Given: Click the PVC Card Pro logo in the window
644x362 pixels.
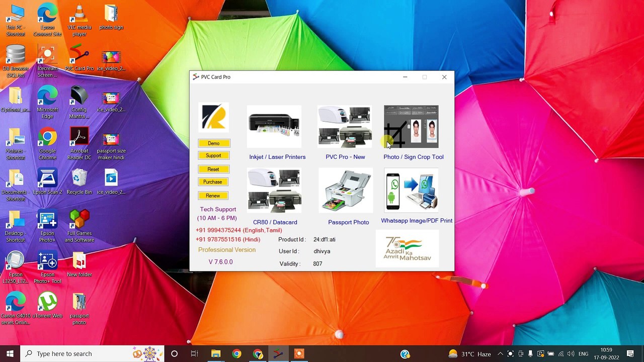Looking at the screenshot, I should pos(214,117).
